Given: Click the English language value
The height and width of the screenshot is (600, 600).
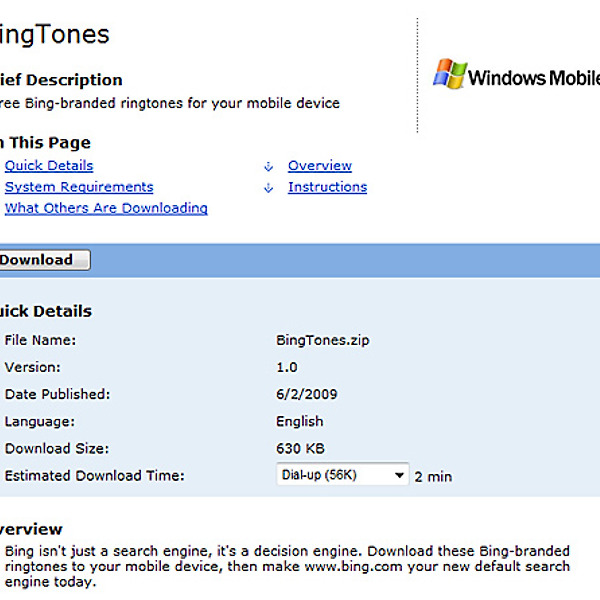Looking at the screenshot, I should pos(299,421).
